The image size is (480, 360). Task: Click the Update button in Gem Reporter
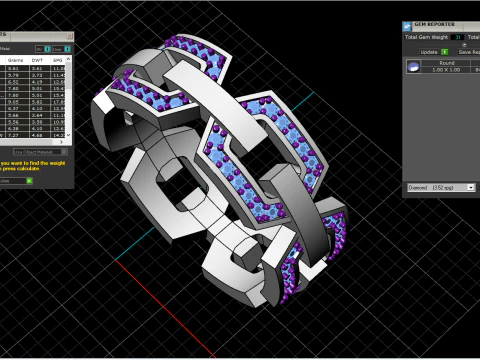(x=434, y=52)
